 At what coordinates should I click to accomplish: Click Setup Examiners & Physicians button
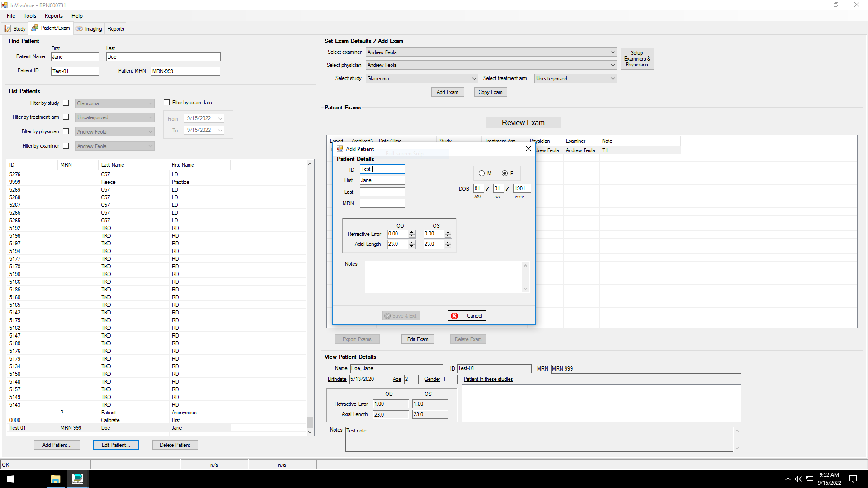[637, 59]
